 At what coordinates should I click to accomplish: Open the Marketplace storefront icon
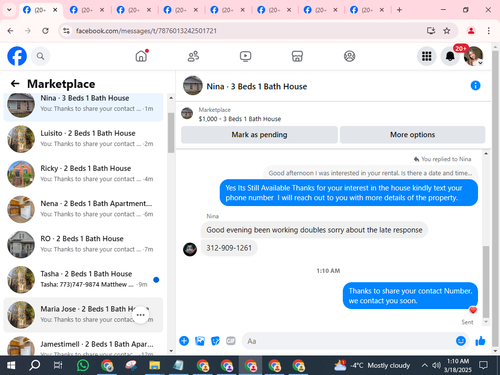[297, 56]
